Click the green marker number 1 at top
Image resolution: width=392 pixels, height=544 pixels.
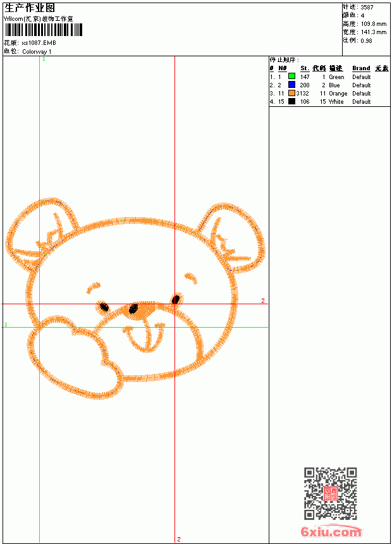pyautogui.click(x=44, y=59)
